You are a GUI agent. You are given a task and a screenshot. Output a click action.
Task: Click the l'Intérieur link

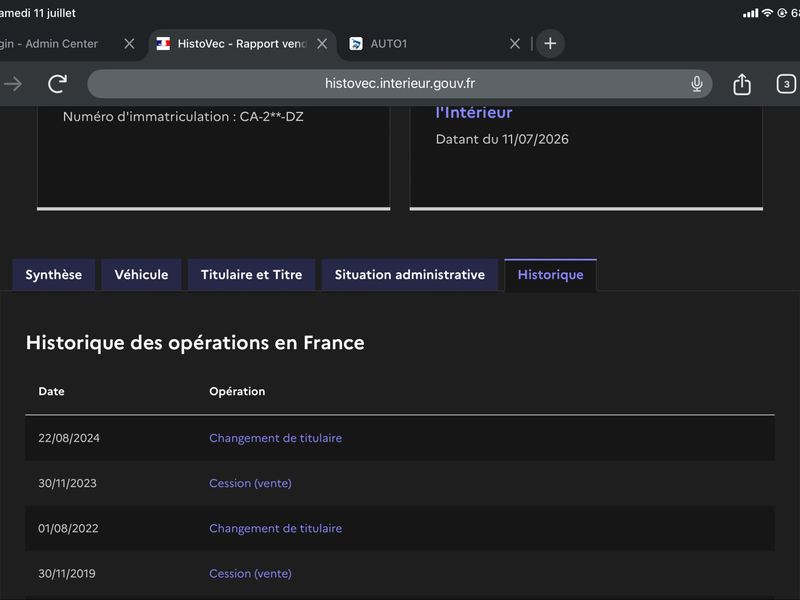(x=474, y=113)
